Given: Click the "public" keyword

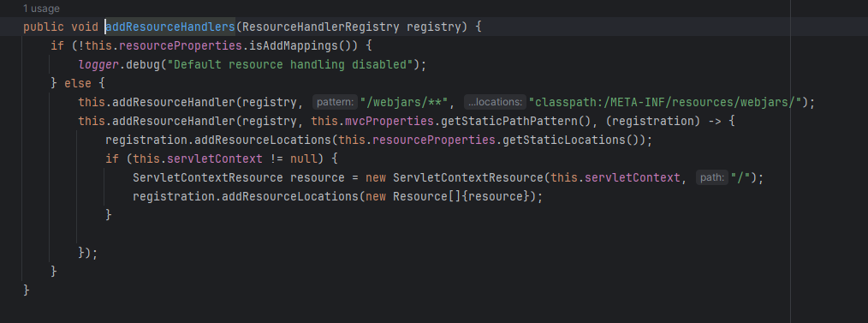Looking at the screenshot, I should (44, 27).
